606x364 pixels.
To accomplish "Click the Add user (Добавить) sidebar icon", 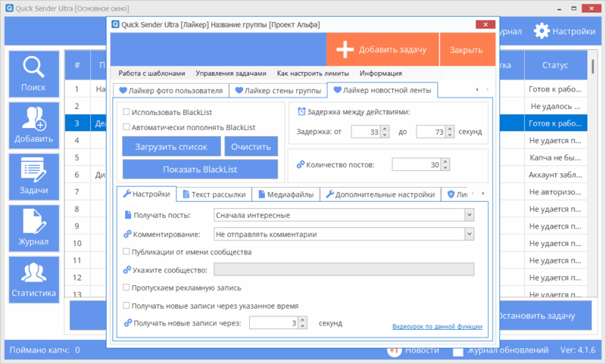I will coord(33,120).
